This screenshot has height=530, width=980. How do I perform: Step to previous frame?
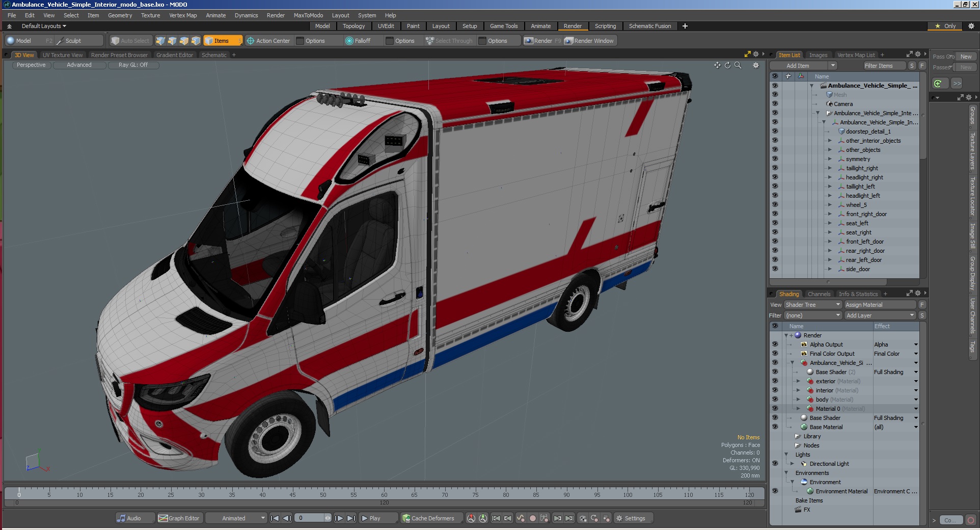click(x=287, y=518)
